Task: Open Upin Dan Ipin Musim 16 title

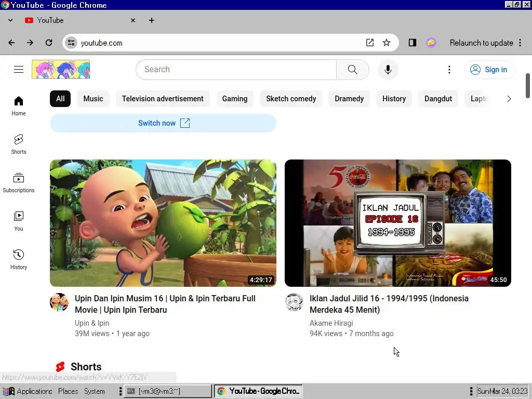Action: click(165, 304)
